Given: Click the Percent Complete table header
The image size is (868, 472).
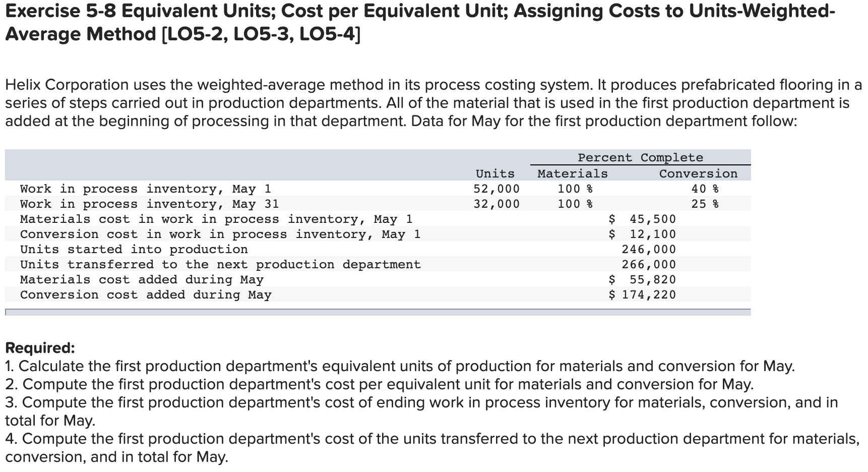Looking at the screenshot, I should [641, 157].
